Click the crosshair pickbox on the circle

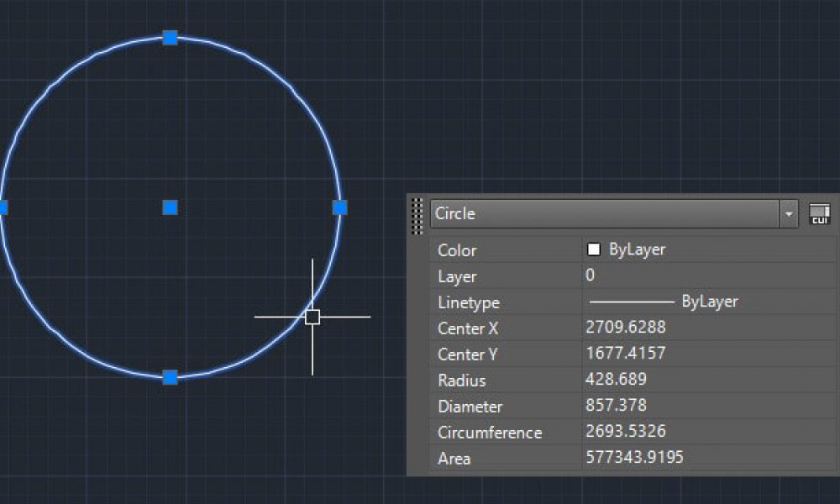312,317
